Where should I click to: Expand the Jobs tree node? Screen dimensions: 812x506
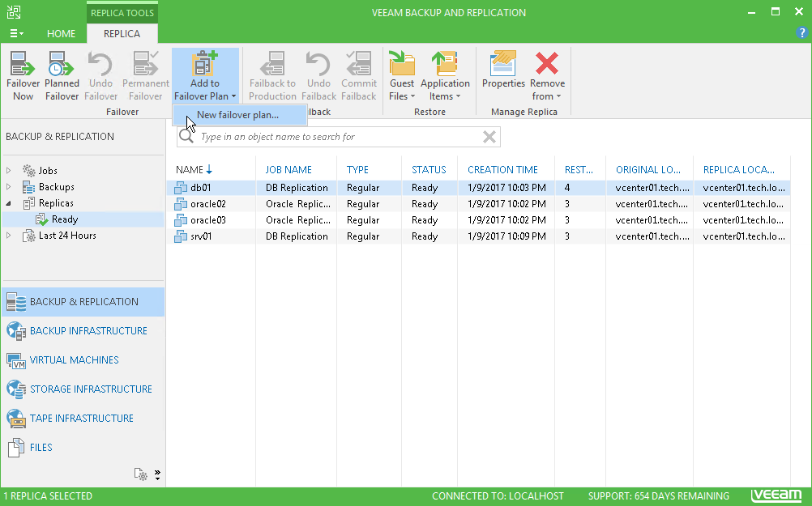pos(8,170)
